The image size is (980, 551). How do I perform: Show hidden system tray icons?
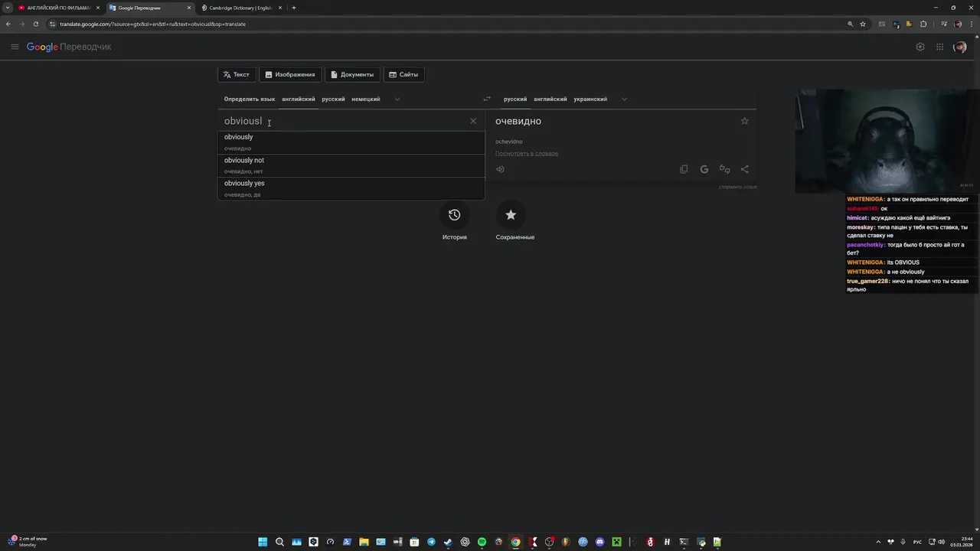click(878, 542)
